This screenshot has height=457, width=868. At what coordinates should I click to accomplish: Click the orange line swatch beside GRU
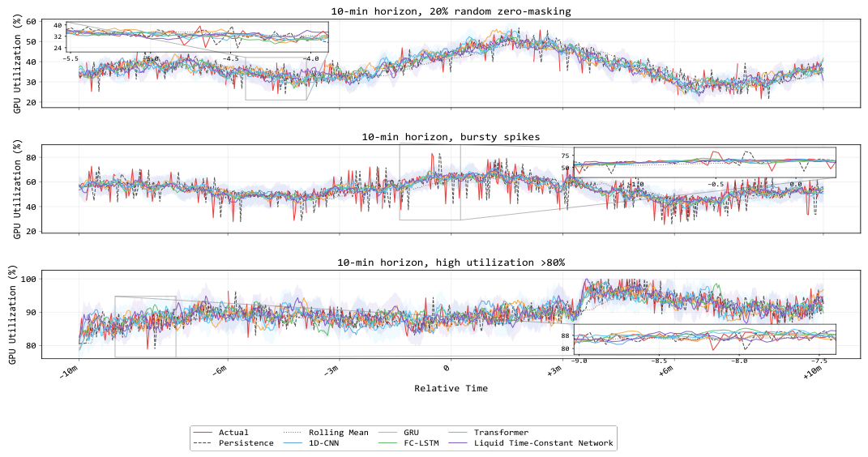click(387, 433)
